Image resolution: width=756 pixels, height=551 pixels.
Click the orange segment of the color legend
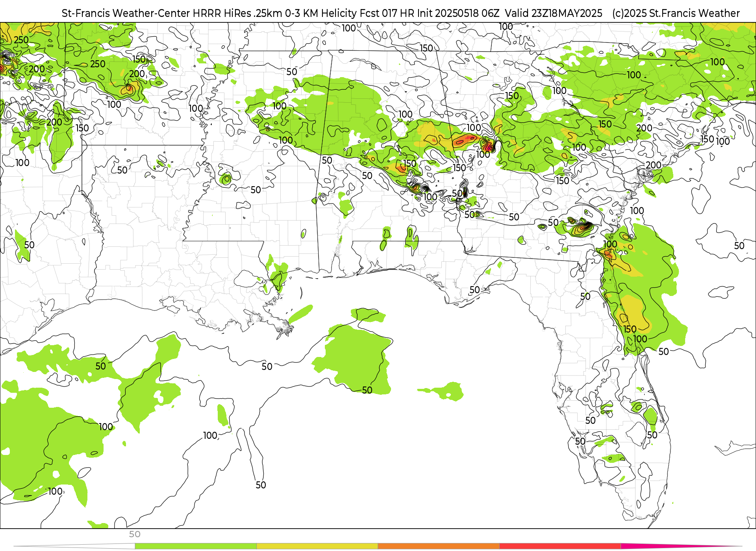(x=439, y=546)
